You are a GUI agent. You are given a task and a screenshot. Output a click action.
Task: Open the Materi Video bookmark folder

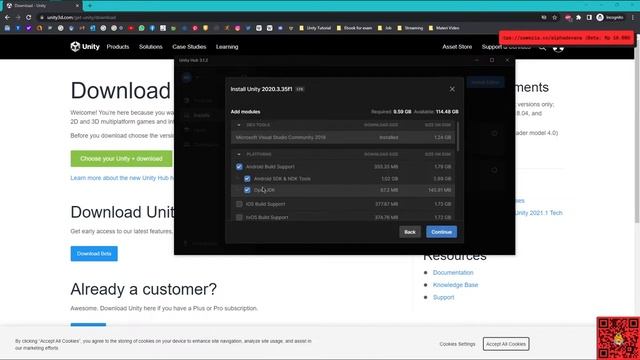(444, 28)
